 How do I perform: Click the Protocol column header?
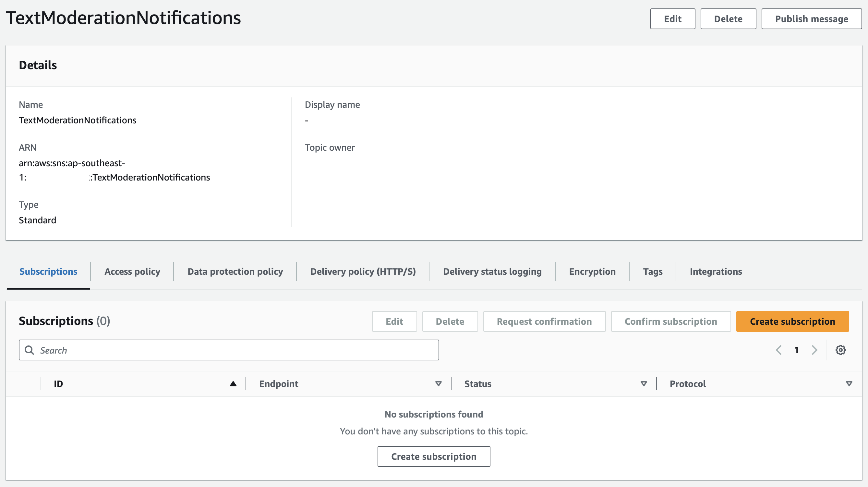point(688,384)
